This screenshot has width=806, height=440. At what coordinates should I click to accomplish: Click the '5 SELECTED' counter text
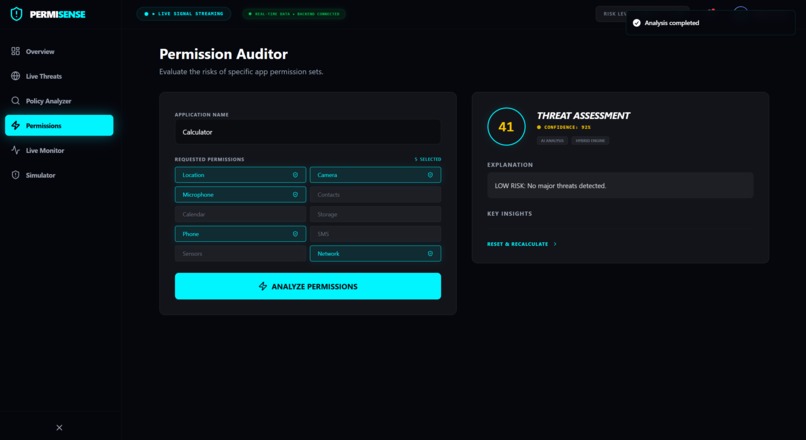pos(428,159)
